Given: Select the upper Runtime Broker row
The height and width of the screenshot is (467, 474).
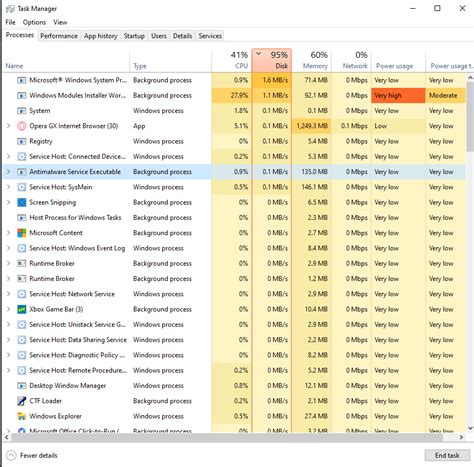Looking at the screenshot, I should (x=234, y=264).
